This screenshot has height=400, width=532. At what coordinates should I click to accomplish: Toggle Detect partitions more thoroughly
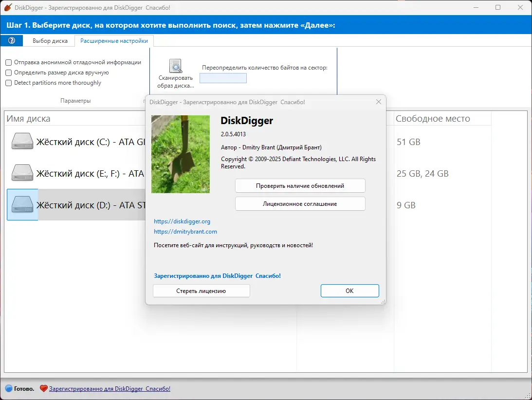tap(8, 83)
